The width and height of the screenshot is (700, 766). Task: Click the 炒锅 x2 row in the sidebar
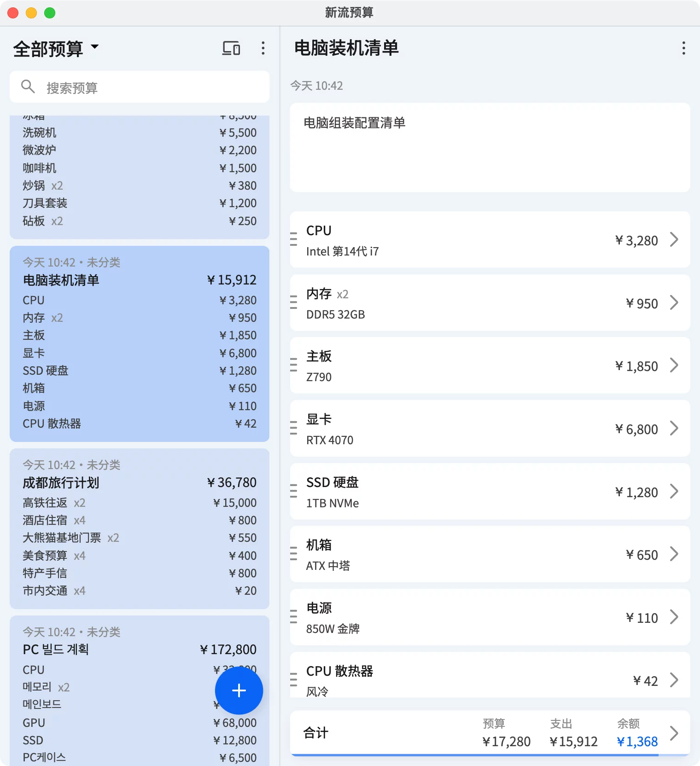click(x=140, y=186)
